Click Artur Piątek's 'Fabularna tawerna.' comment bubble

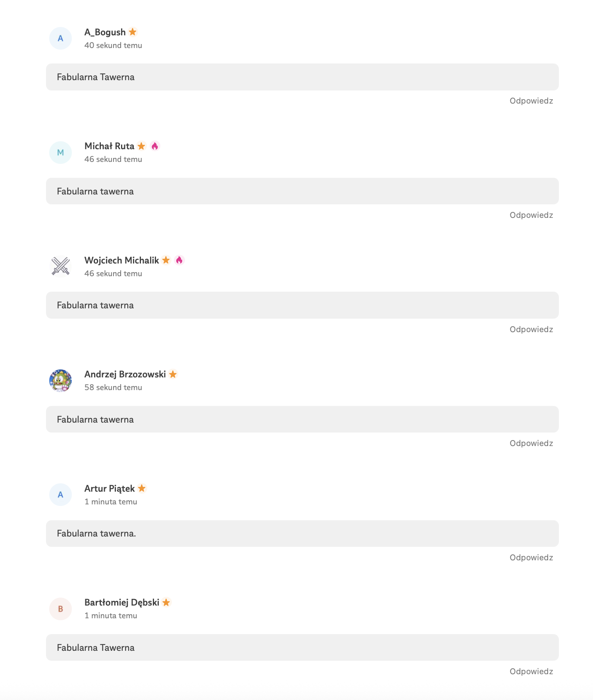point(302,533)
